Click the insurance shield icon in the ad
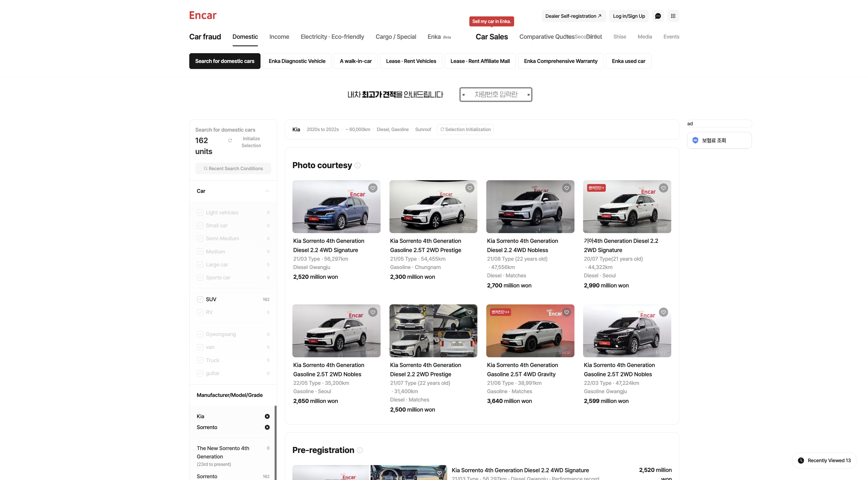Viewport: 868px width, 480px height. click(x=695, y=140)
